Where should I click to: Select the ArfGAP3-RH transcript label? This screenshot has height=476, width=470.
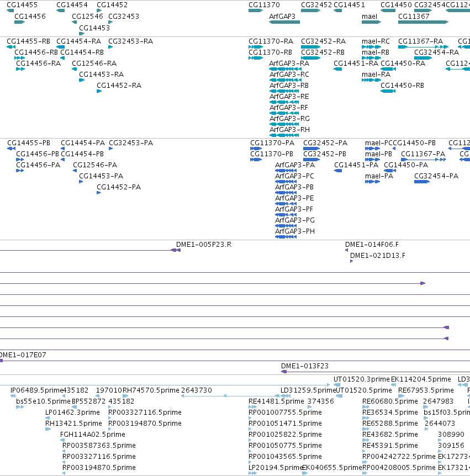coord(289,130)
